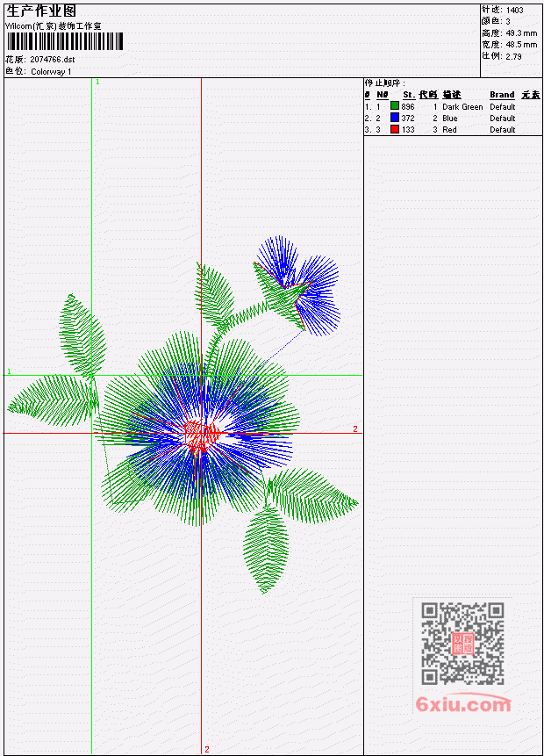Viewport: 544px width, 756px height.
Task: Click 'Default' brand in Dark Green row
Action: 502,106
